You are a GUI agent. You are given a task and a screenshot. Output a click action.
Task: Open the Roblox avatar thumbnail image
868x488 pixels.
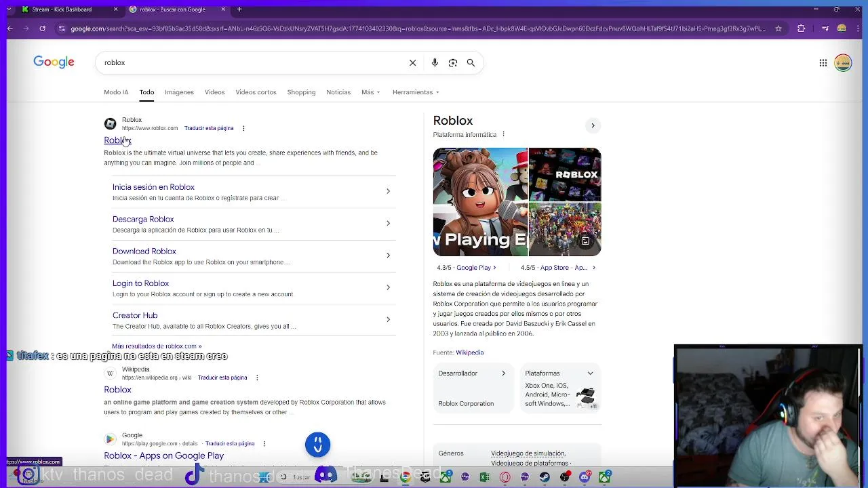(480, 201)
